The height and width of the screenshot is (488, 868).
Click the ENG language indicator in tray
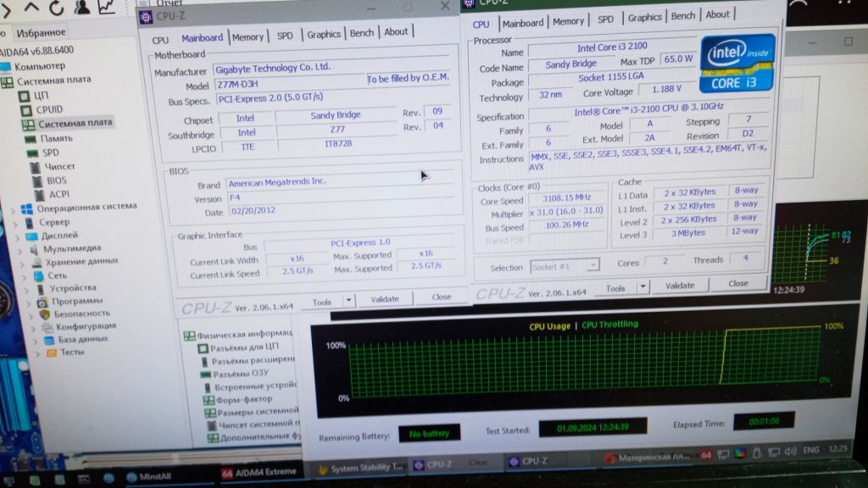811,450
